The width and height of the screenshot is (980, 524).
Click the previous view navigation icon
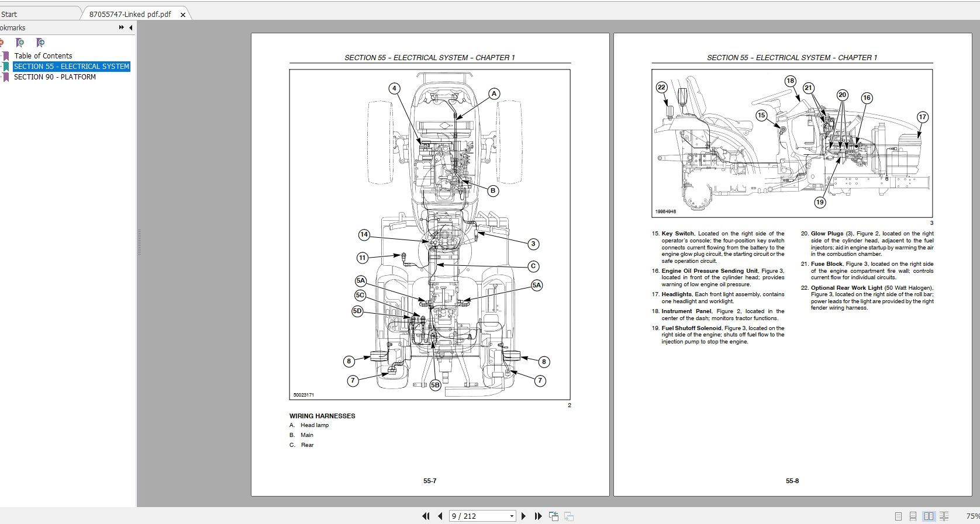pyautogui.click(x=554, y=516)
